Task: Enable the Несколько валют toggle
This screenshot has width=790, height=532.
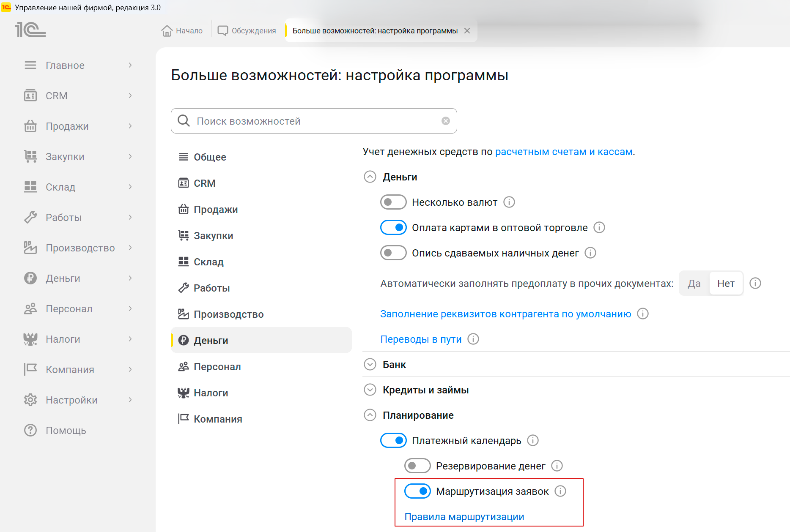Action: pos(393,202)
